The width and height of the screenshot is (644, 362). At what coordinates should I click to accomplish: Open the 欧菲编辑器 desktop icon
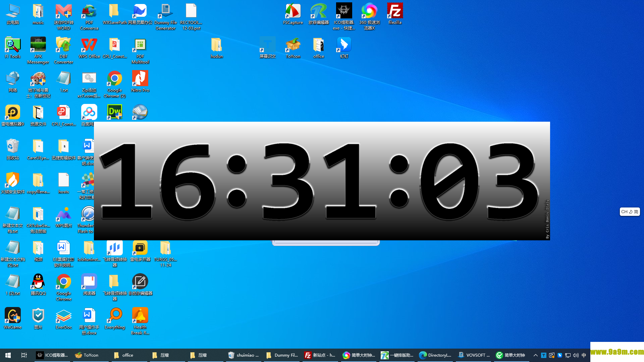(318, 14)
